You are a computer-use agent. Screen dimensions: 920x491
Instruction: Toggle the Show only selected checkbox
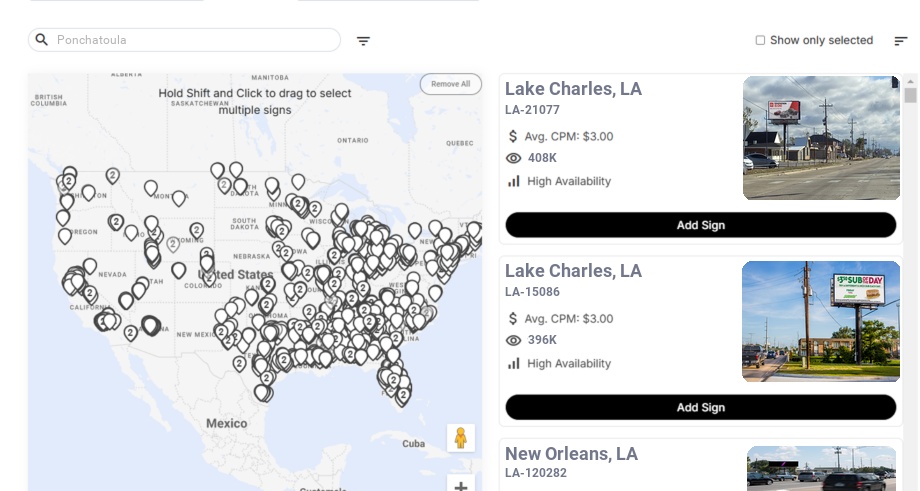[760, 41]
